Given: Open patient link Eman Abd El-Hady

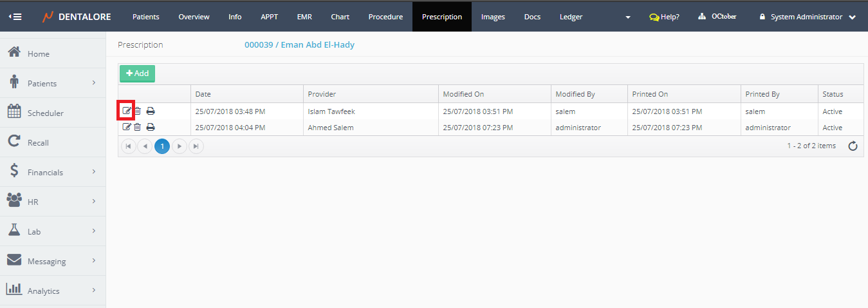Looking at the screenshot, I should click(299, 45).
